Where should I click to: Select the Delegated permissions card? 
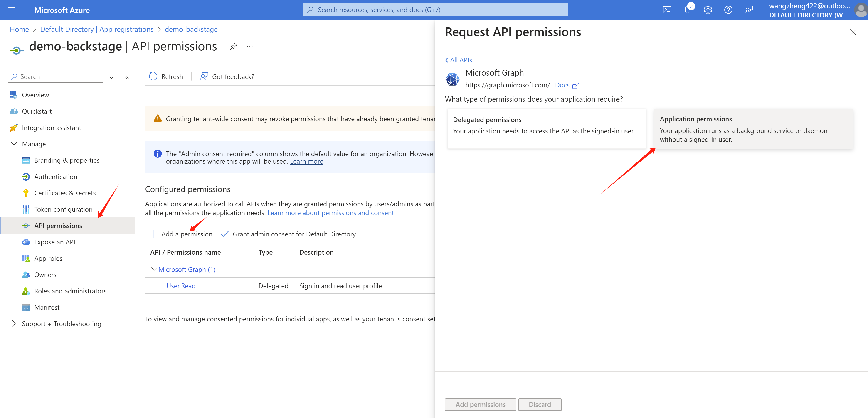click(546, 128)
